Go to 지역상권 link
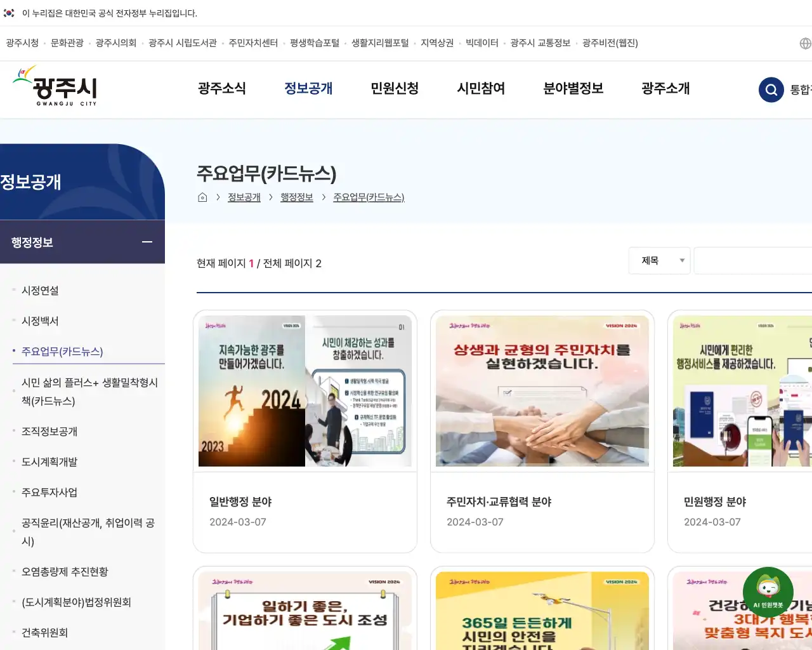Image resolution: width=812 pixels, height=650 pixels. tap(437, 43)
